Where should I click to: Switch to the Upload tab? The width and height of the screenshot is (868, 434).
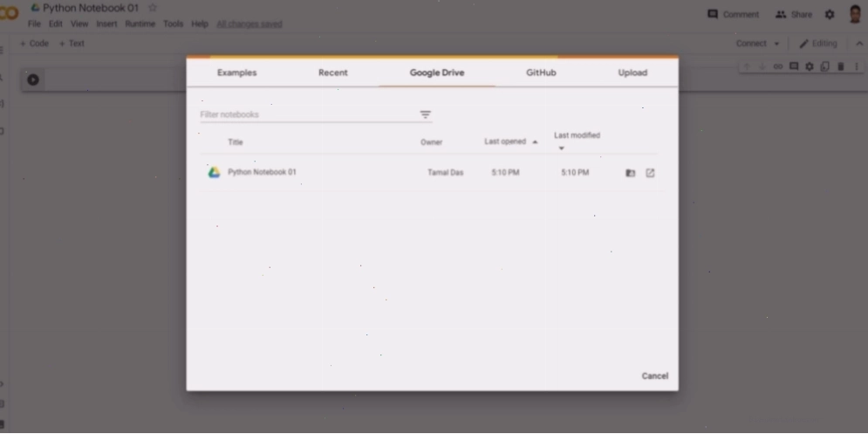[x=632, y=72]
